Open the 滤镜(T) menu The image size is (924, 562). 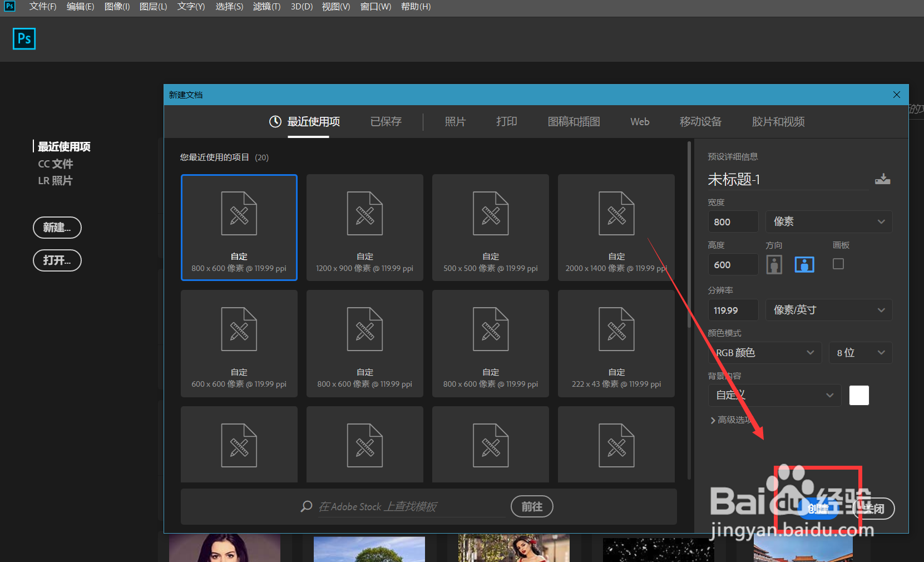[x=266, y=7]
